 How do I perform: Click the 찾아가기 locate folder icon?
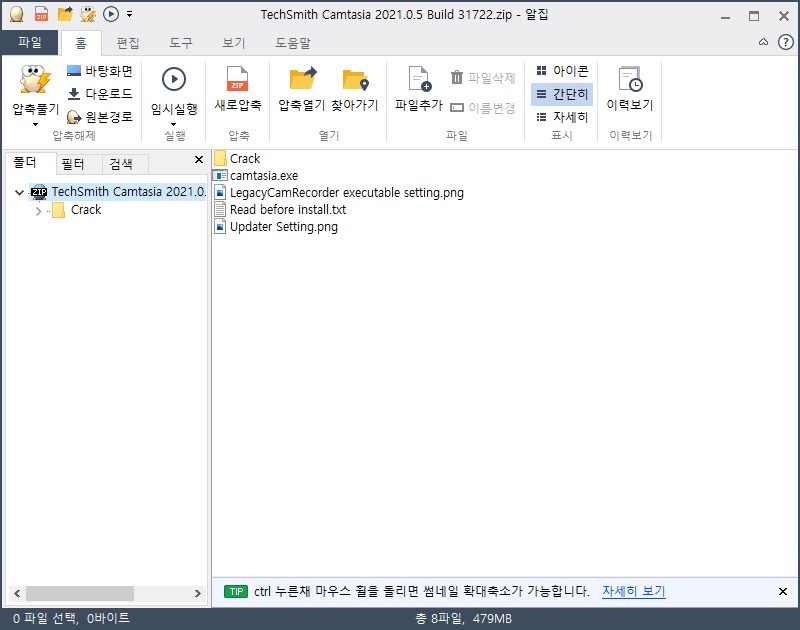tap(355, 80)
